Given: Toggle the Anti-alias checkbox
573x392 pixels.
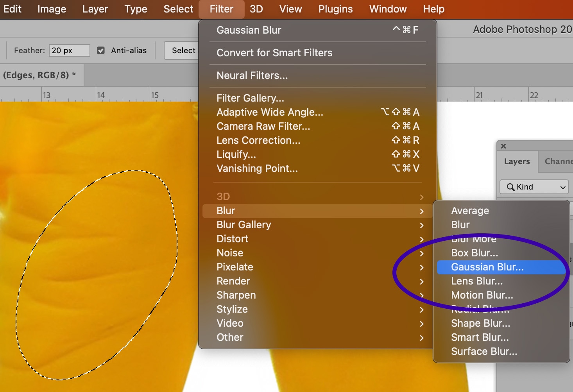Looking at the screenshot, I should click(x=101, y=50).
